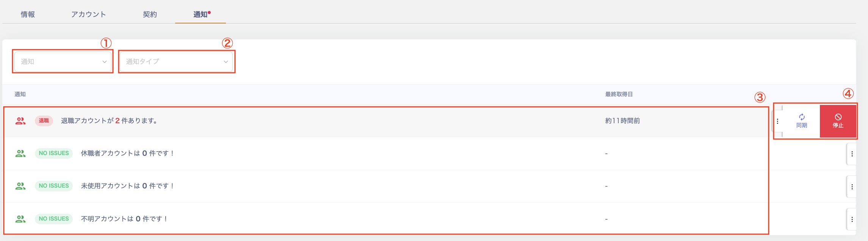The image size is (868, 241).
Task: Click the people icon beside 休職者アカウント
Action: [x=20, y=153]
